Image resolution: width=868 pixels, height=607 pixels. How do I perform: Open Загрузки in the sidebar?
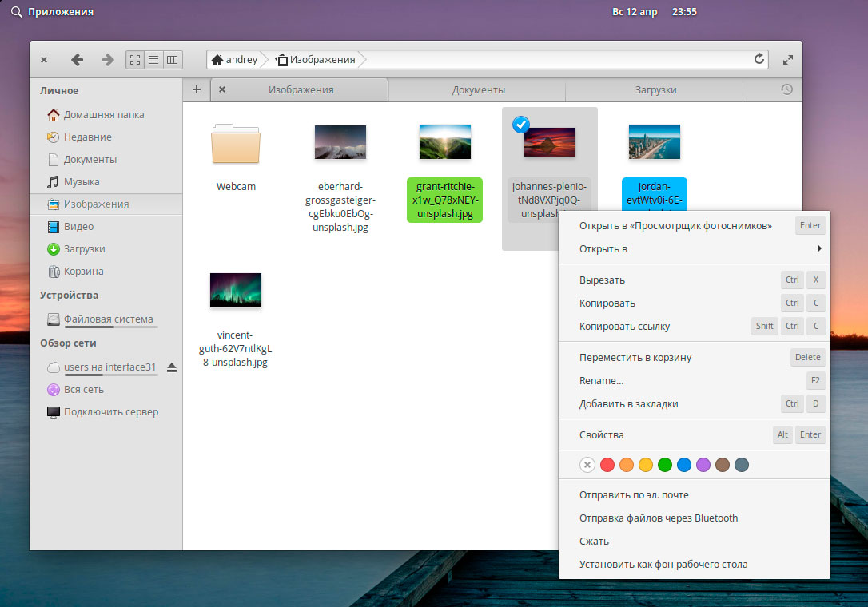tap(85, 249)
